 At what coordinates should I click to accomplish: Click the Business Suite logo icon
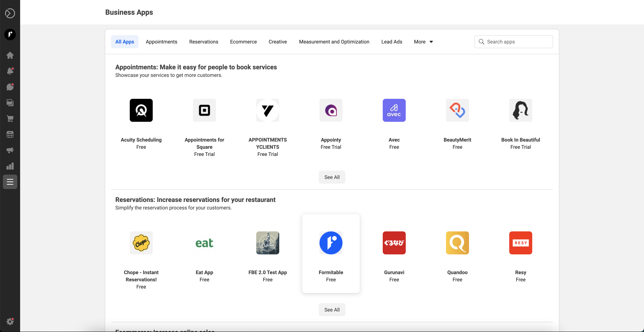click(x=10, y=13)
